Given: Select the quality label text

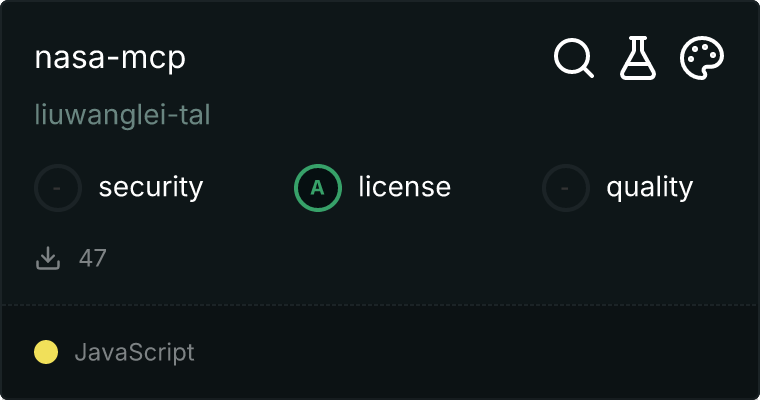Looking at the screenshot, I should (x=650, y=187).
